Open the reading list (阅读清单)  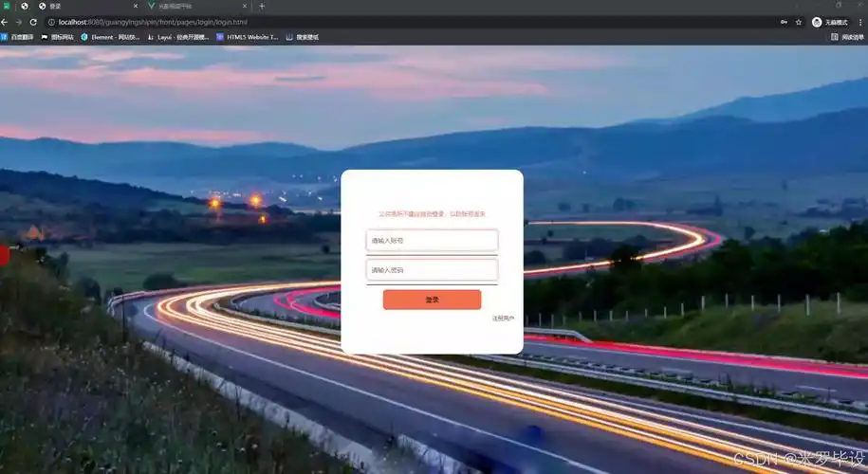click(x=847, y=37)
